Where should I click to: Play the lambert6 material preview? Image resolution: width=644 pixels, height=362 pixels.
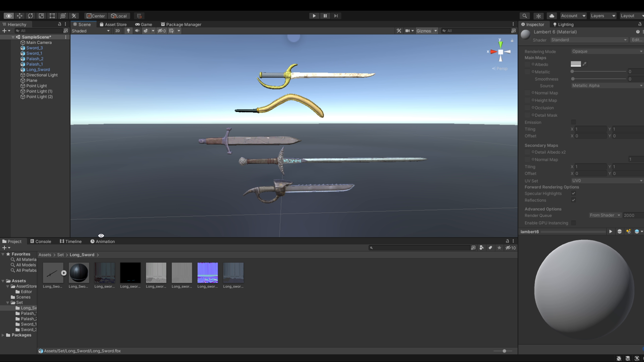(610, 232)
